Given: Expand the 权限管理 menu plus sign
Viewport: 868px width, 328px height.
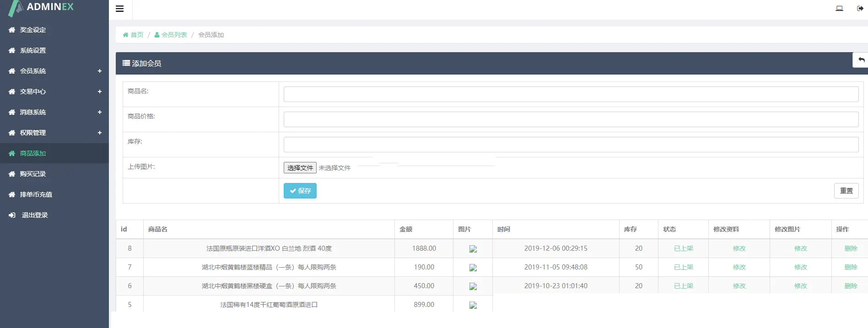Looking at the screenshot, I should tap(100, 133).
